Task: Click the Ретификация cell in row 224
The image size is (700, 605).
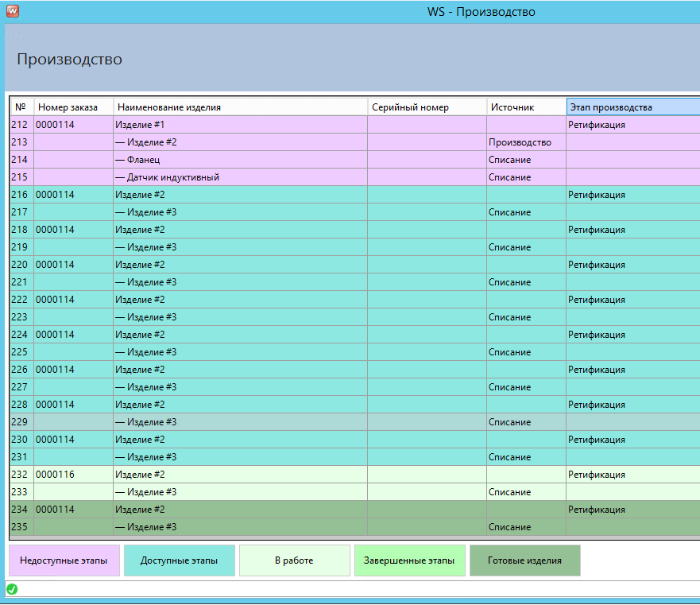Action: click(x=633, y=335)
